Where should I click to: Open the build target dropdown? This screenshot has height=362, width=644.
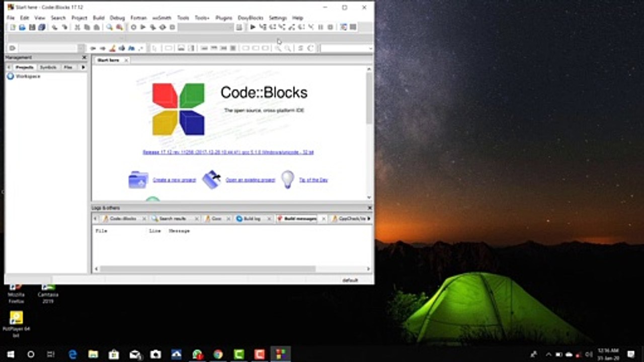pyautogui.click(x=206, y=27)
